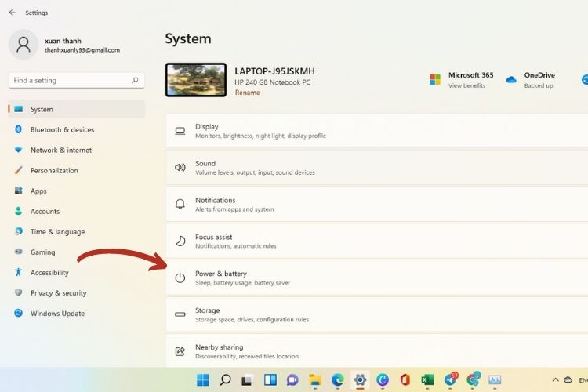
Task: Click the Microsoft 365 logo icon
Action: pos(435,79)
